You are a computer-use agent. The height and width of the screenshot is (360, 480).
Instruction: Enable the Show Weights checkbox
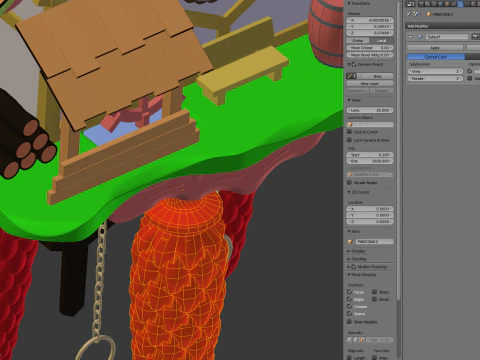[x=350, y=322]
